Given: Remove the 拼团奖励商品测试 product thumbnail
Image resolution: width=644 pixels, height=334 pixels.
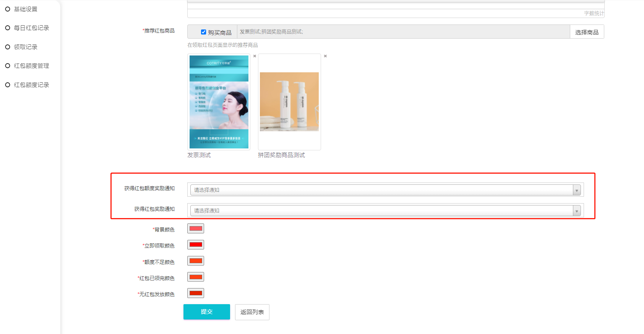Looking at the screenshot, I should click(325, 56).
